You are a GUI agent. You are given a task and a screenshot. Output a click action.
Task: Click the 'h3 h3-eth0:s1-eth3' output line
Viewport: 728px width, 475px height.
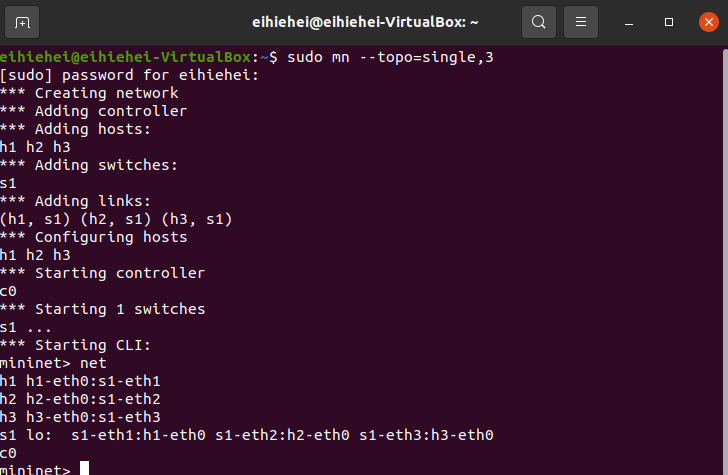(80, 417)
